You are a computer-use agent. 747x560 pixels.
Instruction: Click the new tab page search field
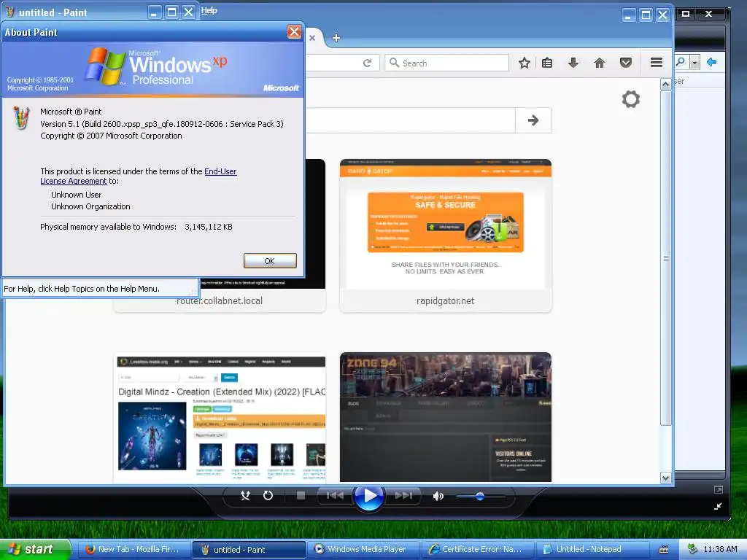[x=410, y=120]
